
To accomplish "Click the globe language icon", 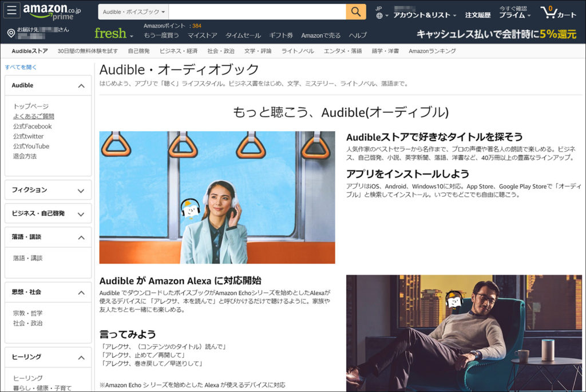I will [379, 15].
